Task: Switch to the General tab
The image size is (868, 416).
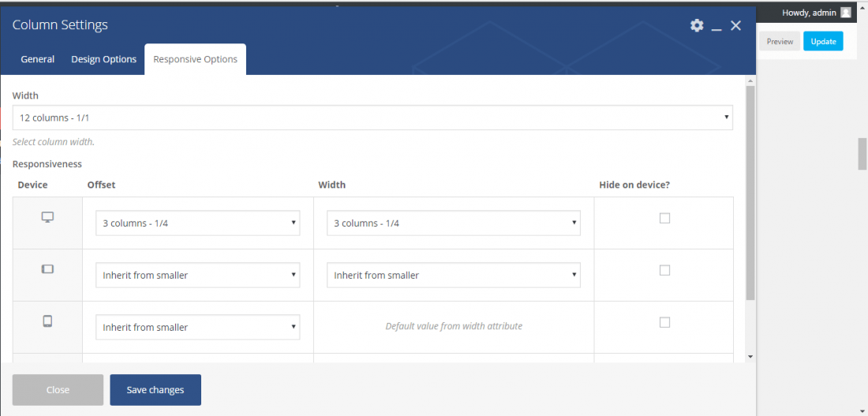Action: tap(38, 59)
